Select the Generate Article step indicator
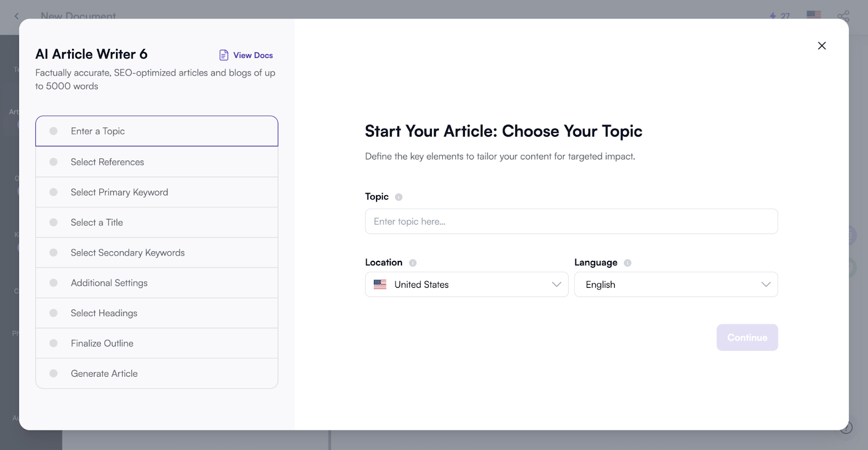This screenshot has height=450, width=868. tap(54, 374)
